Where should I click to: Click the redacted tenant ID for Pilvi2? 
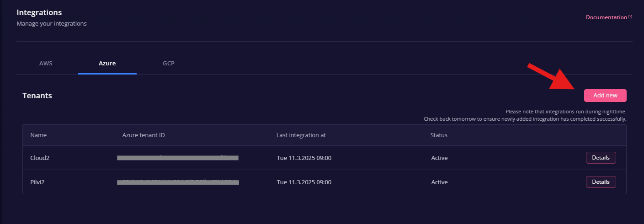[x=178, y=182]
